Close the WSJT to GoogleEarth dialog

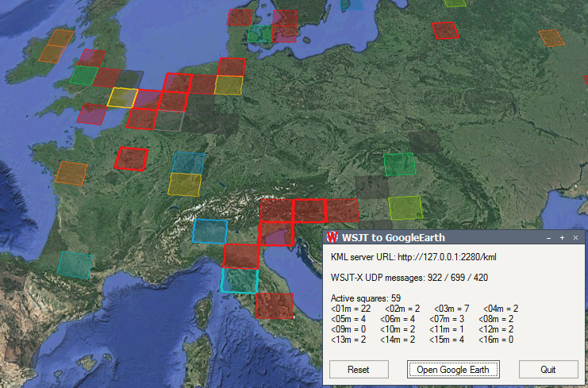click(x=575, y=237)
